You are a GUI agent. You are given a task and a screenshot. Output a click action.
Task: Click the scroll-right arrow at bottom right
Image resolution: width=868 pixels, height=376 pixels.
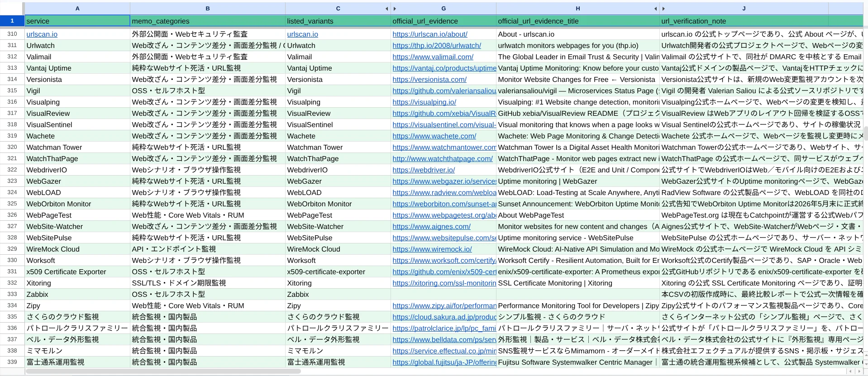(859, 371)
